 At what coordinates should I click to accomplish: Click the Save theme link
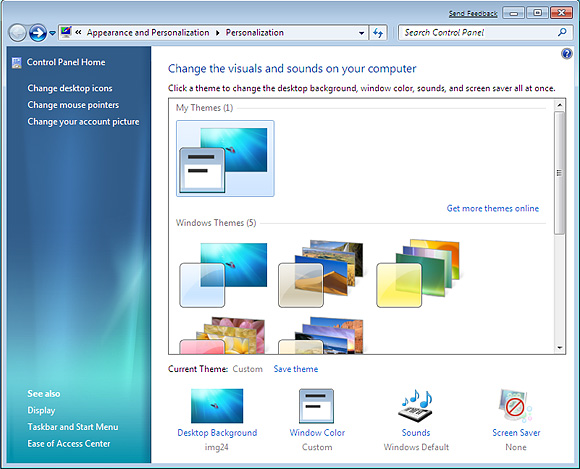[x=296, y=369]
